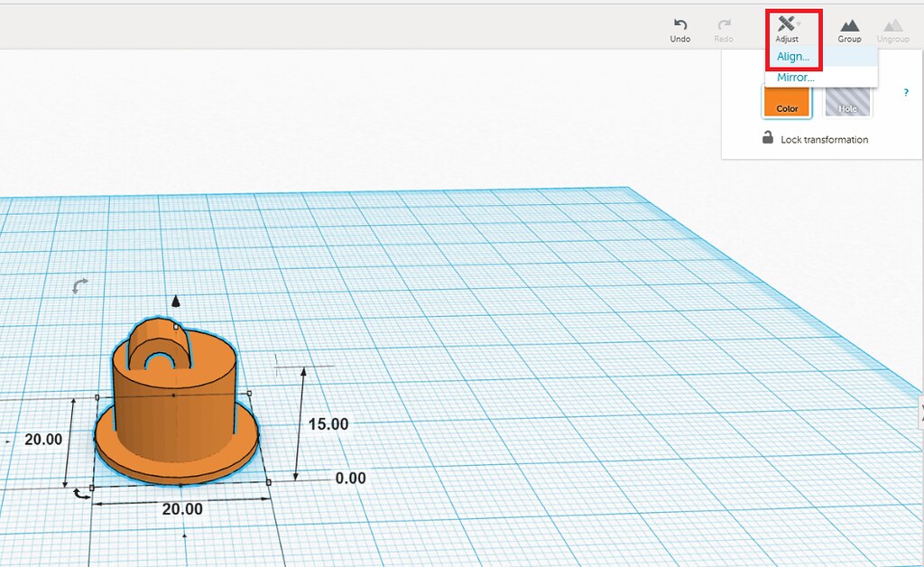The height and width of the screenshot is (567, 924).
Task: Click the white height handle atop the shape
Action: (176, 327)
